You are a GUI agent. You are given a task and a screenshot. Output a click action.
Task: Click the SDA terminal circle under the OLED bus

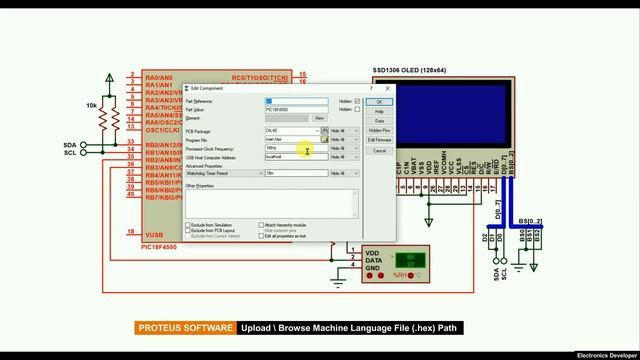click(x=496, y=261)
